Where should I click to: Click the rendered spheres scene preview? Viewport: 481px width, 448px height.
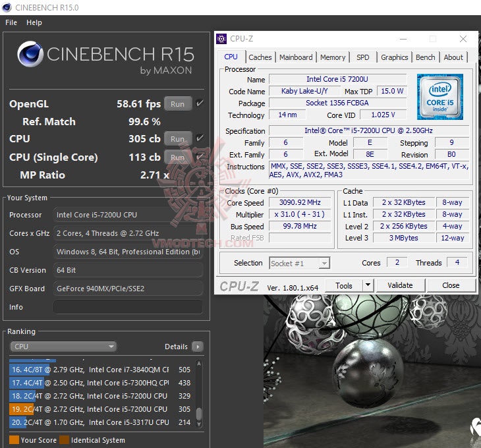coord(372,371)
